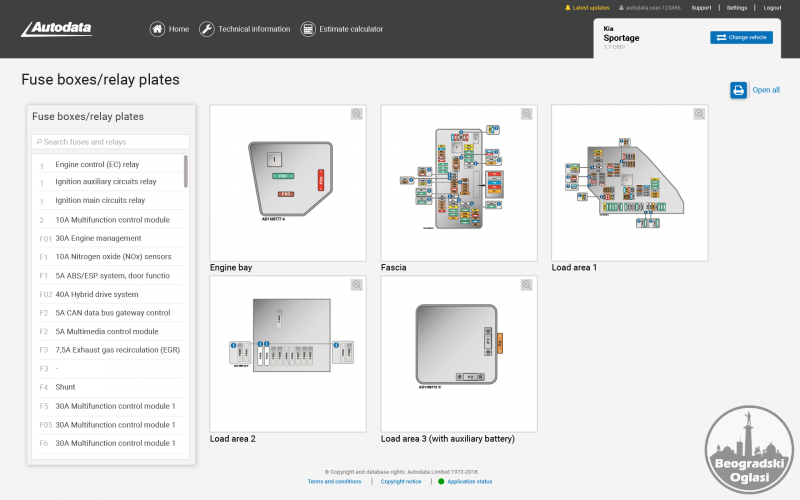Select 30A Engine management row
The width and height of the screenshot is (800, 500).
click(x=111, y=238)
